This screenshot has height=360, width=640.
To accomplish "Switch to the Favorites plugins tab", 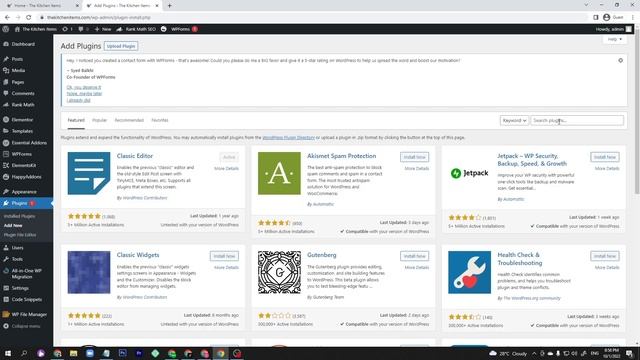I will [160, 120].
